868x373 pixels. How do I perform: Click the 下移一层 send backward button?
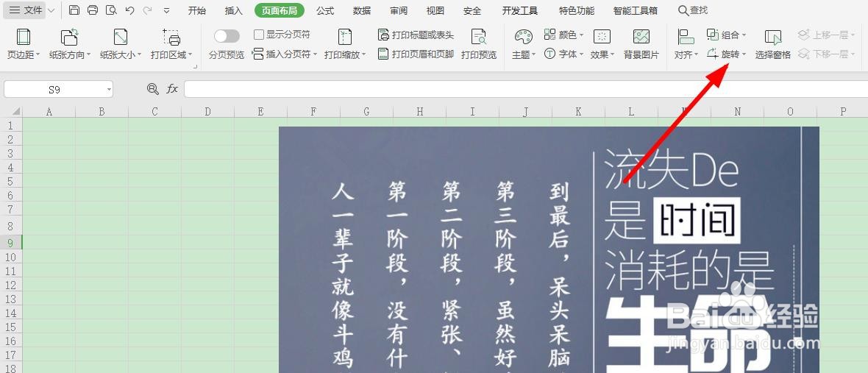[x=827, y=54]
